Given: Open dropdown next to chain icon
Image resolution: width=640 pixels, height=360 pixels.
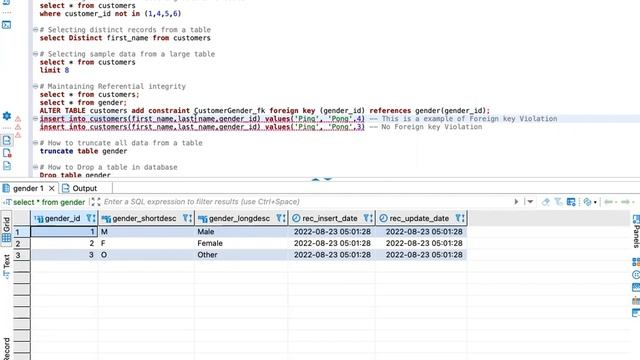Looking at the screenshot, I should pos(595,202).
